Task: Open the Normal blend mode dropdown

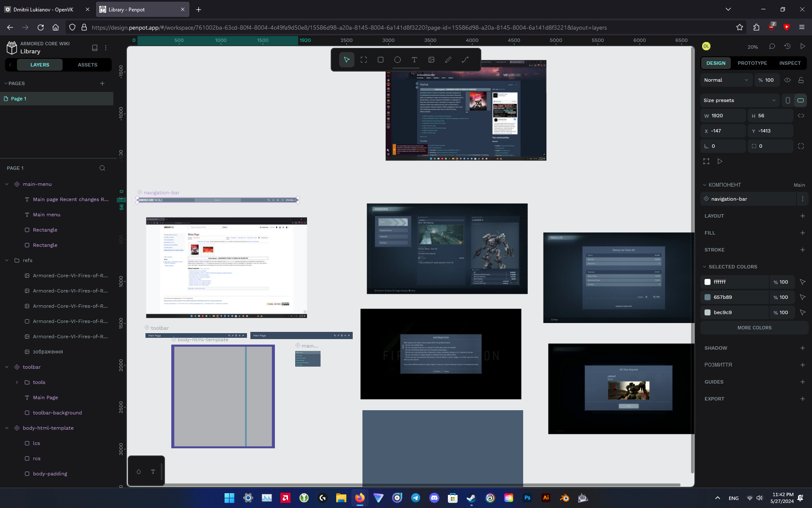Action: [x=726, y=80]
